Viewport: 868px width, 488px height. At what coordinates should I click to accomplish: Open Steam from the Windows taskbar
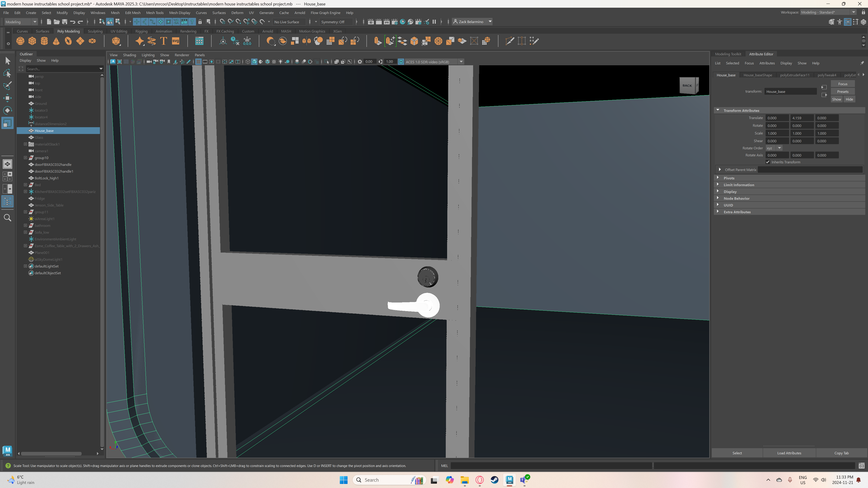point(494,480)
